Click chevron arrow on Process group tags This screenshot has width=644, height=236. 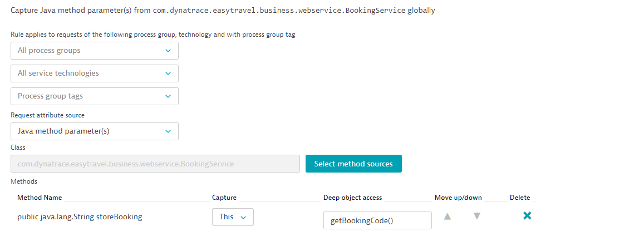(x=168, y=96)
